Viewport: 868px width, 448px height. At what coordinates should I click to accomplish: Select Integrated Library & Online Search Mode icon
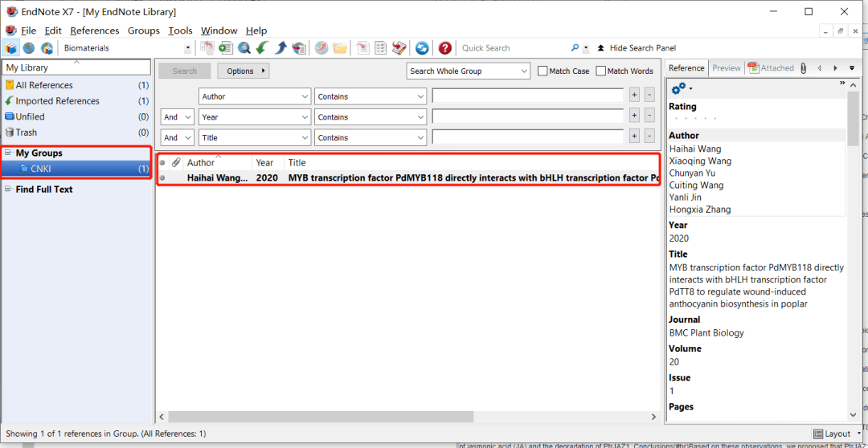pyautogui.click(x=47, y=48)
